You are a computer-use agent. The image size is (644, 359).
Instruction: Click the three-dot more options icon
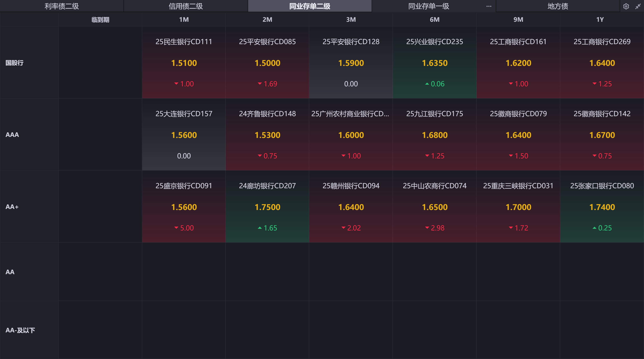tap(489, 6)
